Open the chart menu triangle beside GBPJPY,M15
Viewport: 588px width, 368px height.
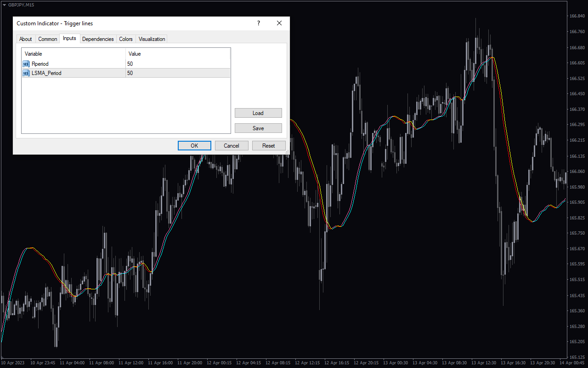[x=4, y=5]
